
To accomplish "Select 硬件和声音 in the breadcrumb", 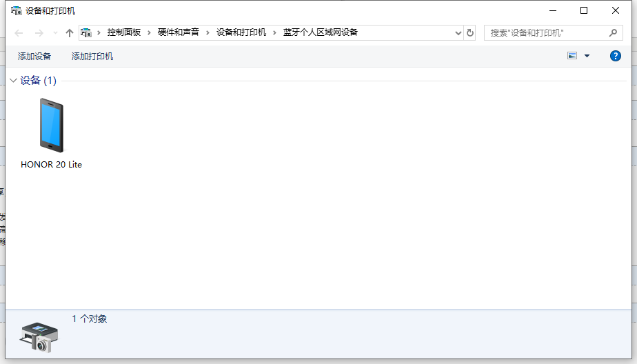I will click(179, 32).
